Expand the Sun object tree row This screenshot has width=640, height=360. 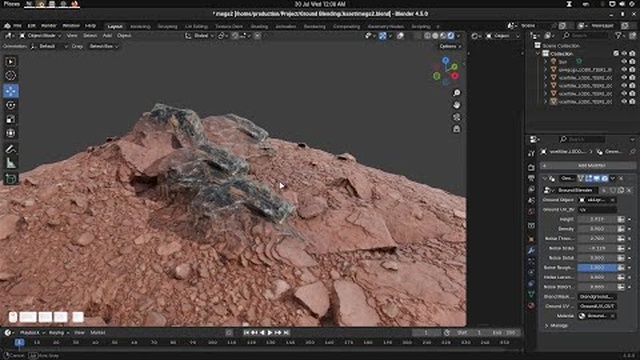pyautogui.click(x=545, y=62)
